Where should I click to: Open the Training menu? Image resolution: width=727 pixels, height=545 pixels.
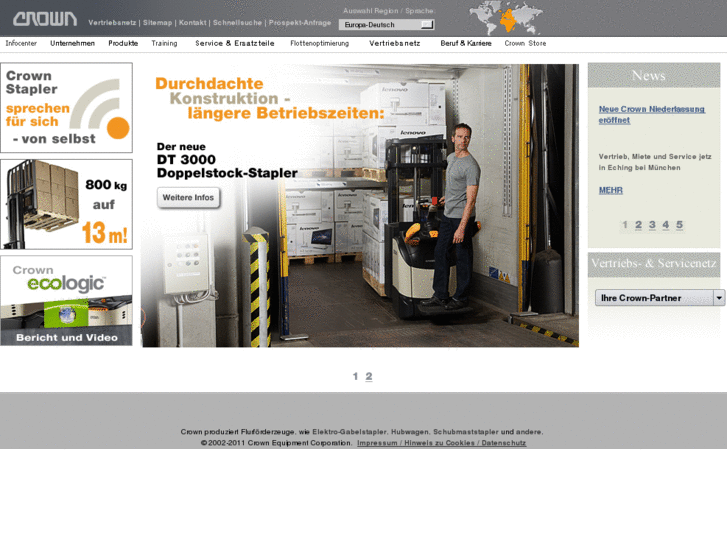tap(164, 43)
